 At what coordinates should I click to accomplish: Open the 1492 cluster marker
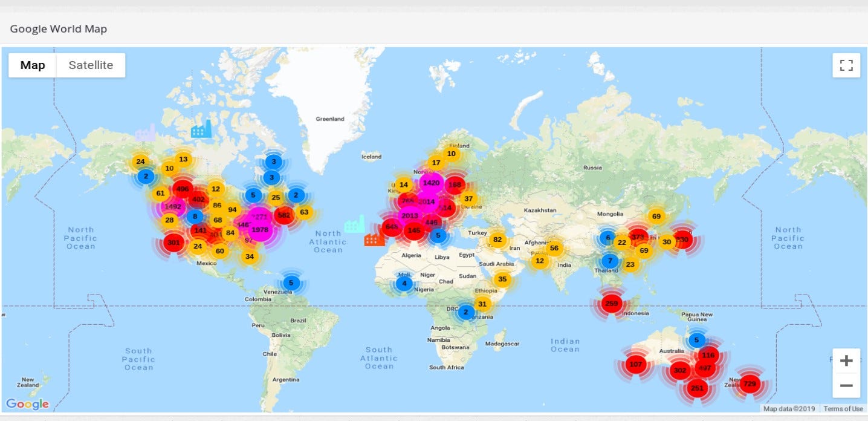point(173,207)
